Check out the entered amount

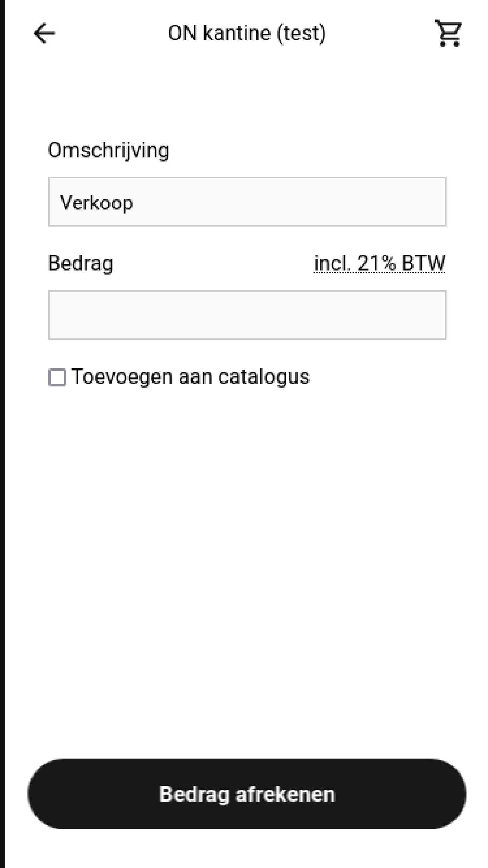(x=247, y=794)
